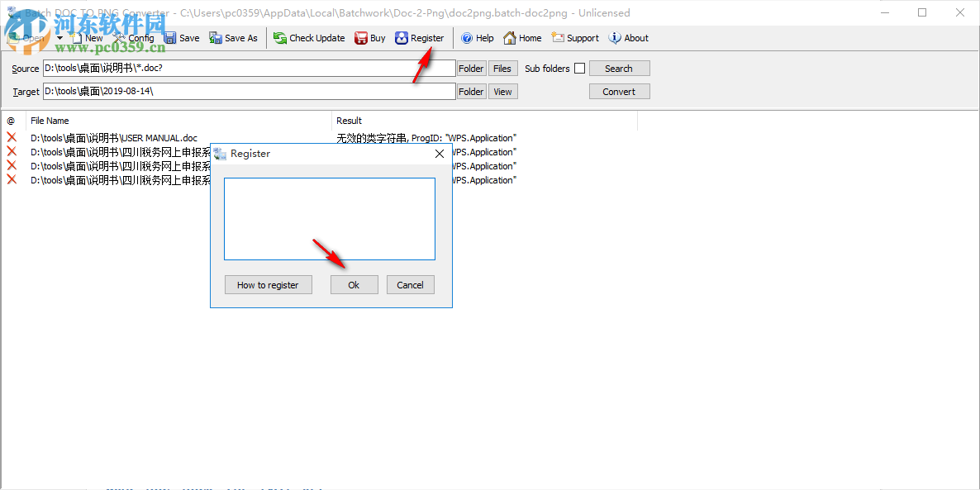This screenshot has height=490, width=980.
Task: Open the Register dialog from the toolbar
Action: (419, 37)
